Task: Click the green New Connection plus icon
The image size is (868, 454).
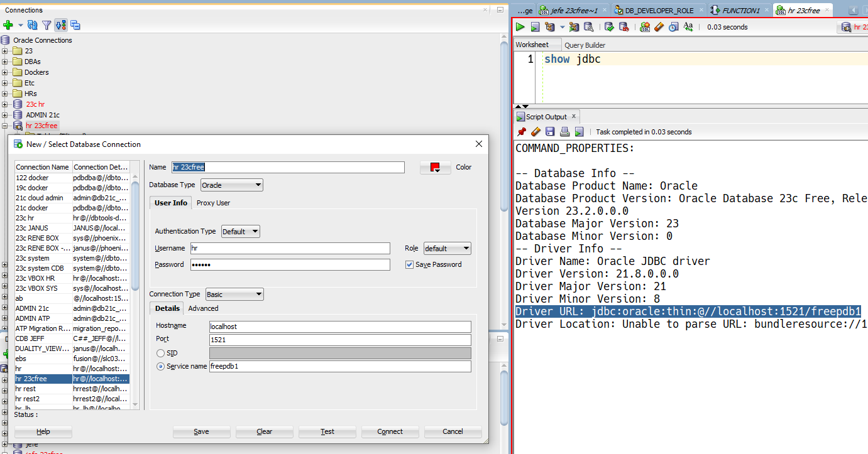Action: (x=8, y=25)
